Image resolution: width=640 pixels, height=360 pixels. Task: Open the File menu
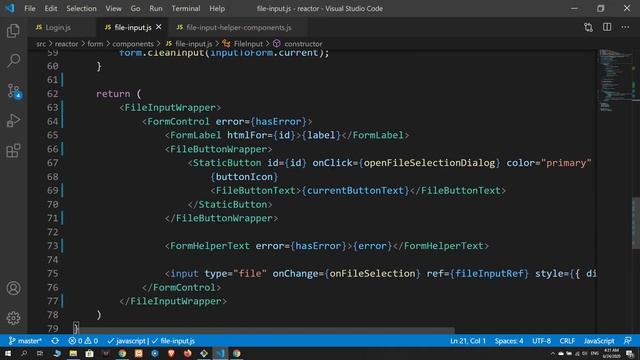coord(30,8)
